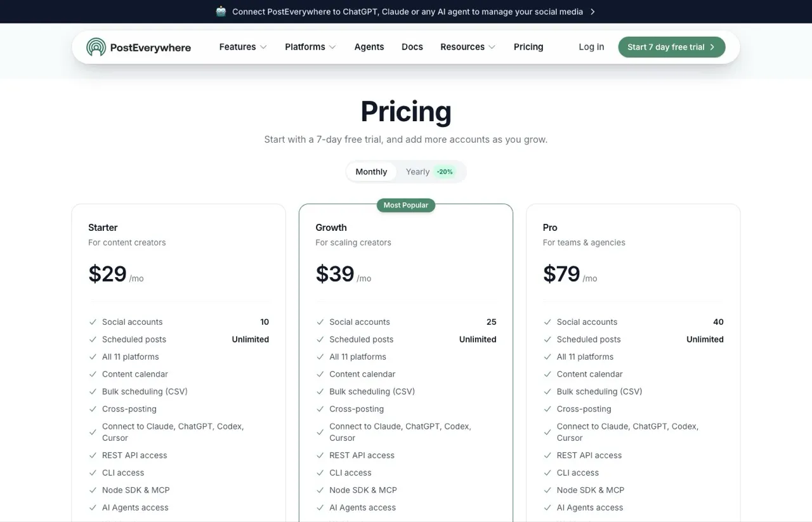Click the checkmark beside Growth Node SDK & MCP
This screenshot has height=522, width=812.
point(320,490)
